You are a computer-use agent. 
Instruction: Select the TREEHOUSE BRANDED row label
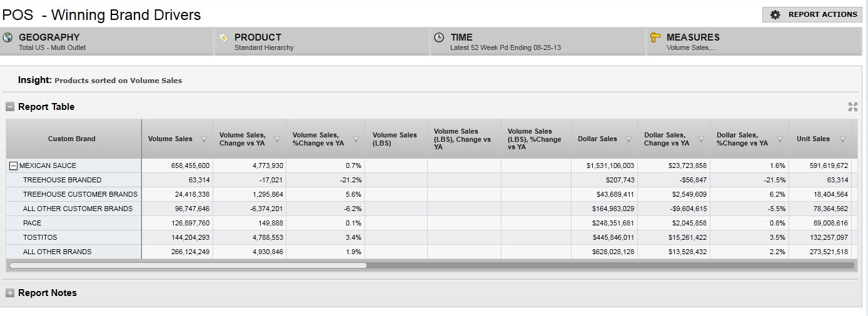point(62,180)
